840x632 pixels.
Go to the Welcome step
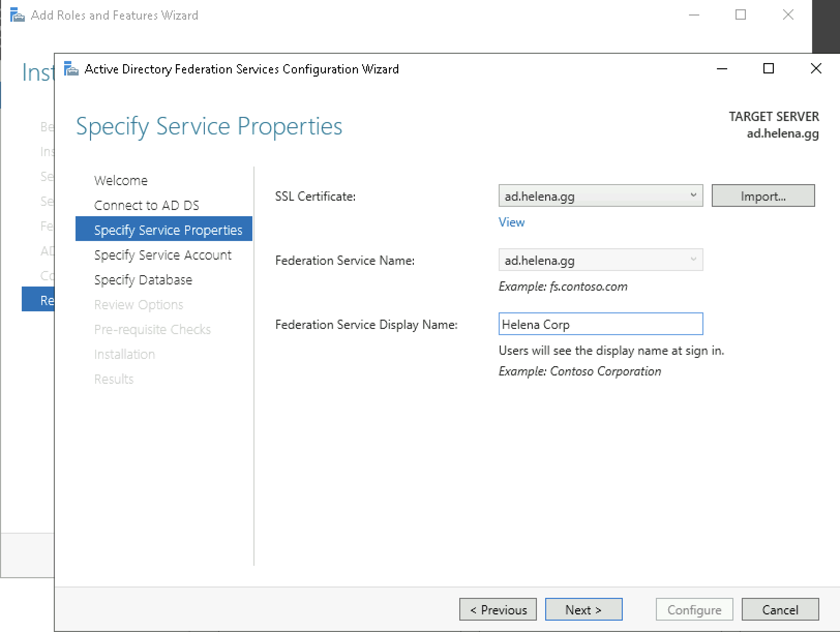(121, 180)
